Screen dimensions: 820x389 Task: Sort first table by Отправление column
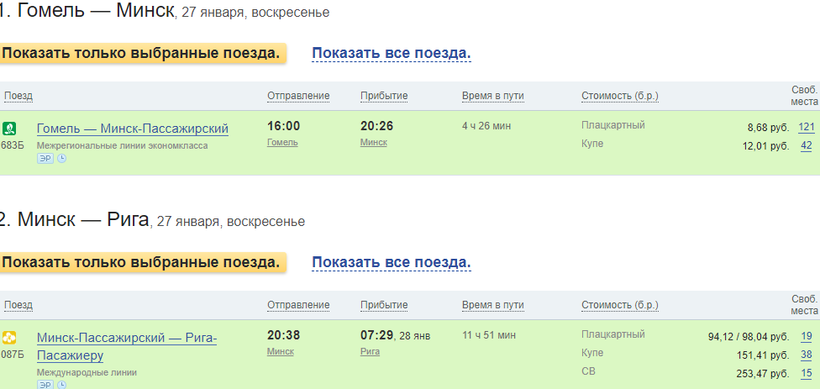tap(299, 96)
